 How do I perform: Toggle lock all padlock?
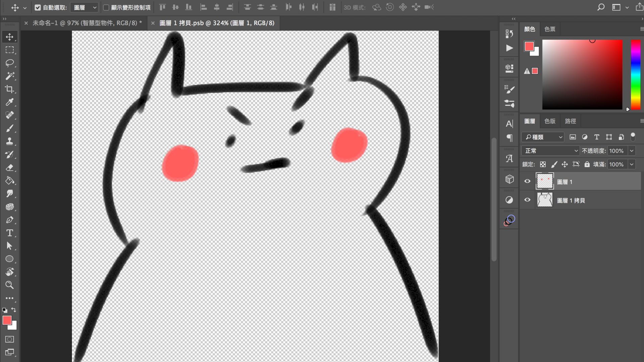tap(587, 164)
